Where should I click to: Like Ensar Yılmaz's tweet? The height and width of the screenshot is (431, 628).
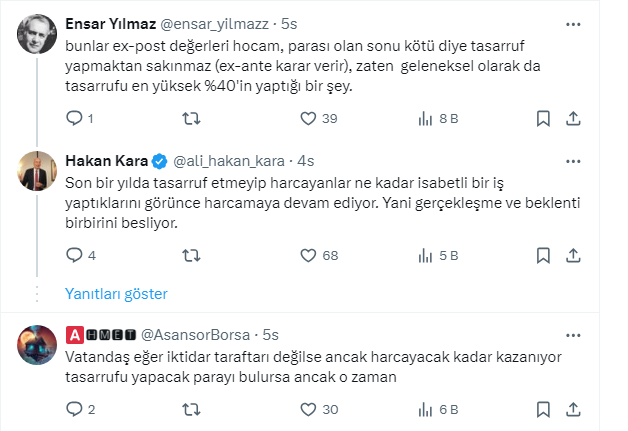tap(309, 119)
